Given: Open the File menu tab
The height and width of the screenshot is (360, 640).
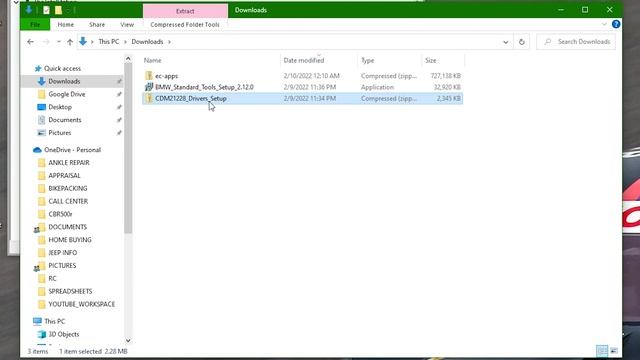Looking at the screenshot, I should pyautogui.click(x=35, y=24).
